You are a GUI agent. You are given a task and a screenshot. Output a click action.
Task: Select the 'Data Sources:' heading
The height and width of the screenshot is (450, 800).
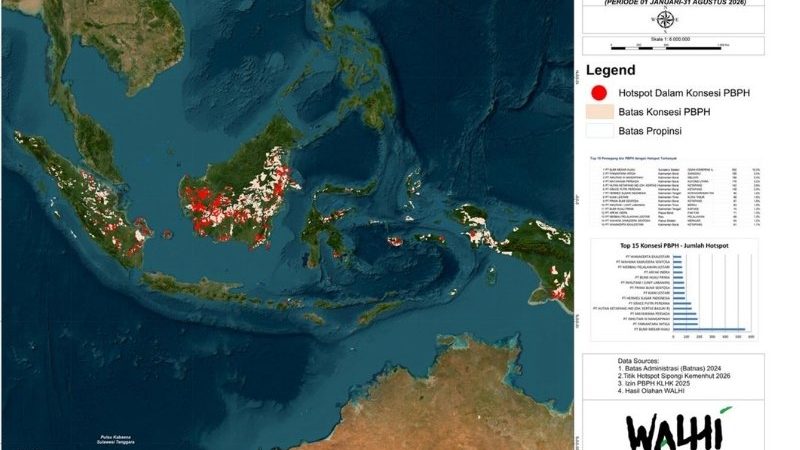tap(638, 361)
